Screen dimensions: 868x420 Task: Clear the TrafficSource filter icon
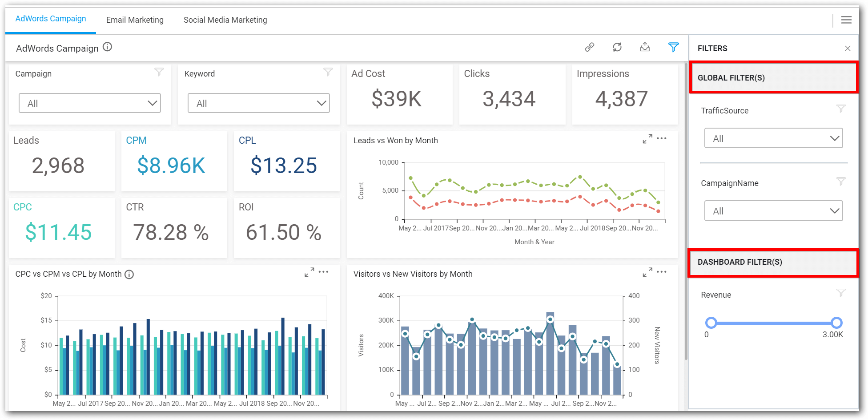[840, 109]
